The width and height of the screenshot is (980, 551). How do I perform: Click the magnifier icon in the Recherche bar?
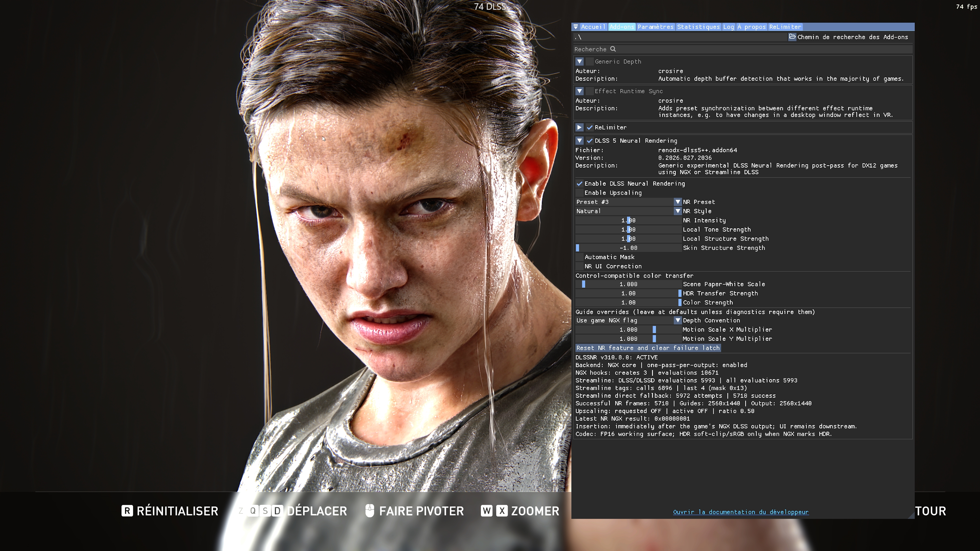(613, 49)
